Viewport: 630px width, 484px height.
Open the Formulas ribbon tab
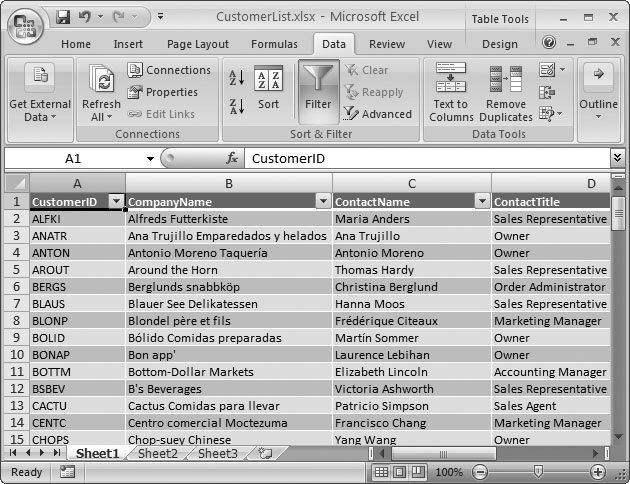[x=274, y=44]
